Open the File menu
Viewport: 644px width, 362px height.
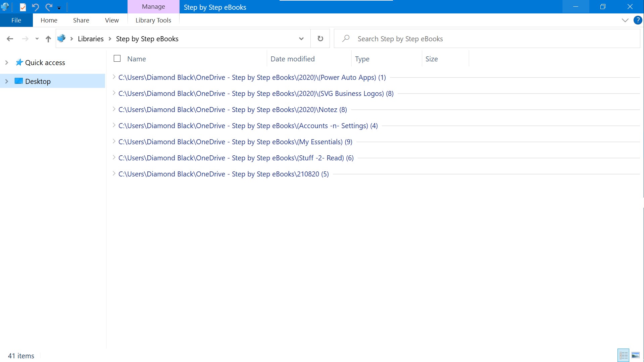click(x=16, y=20)
